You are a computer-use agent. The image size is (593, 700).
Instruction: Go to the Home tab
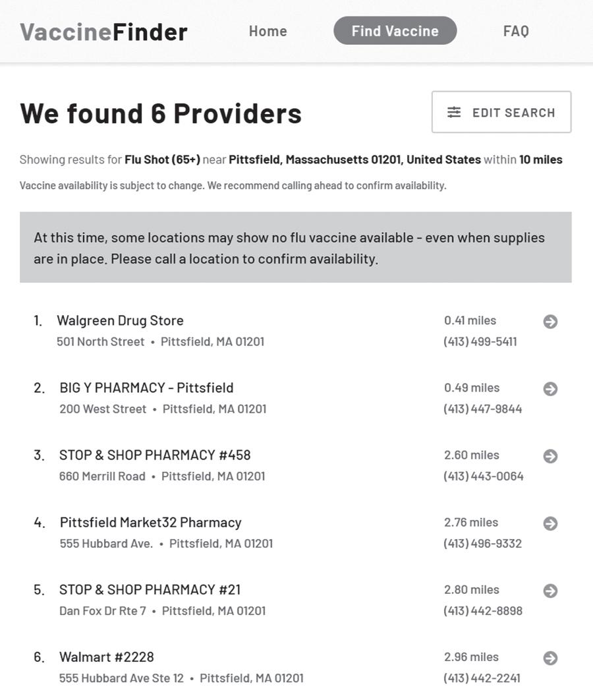pos(268,31)
